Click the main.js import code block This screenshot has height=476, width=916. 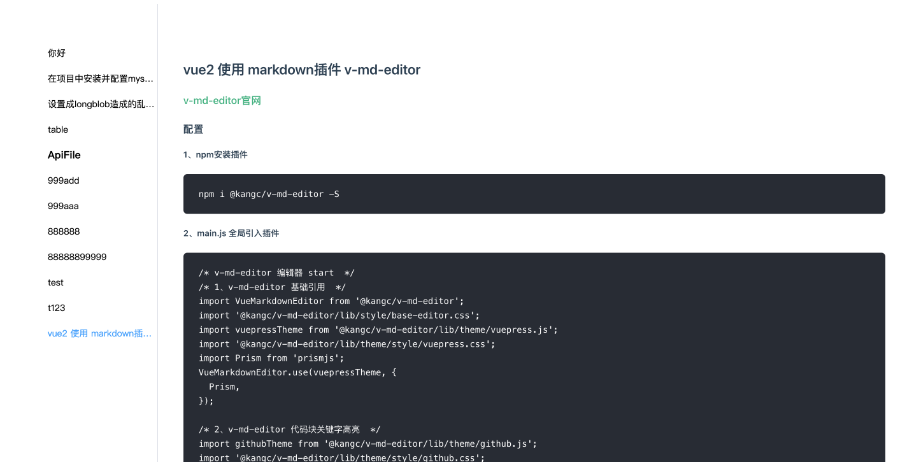pyautogui.click(x=534, y=357)
